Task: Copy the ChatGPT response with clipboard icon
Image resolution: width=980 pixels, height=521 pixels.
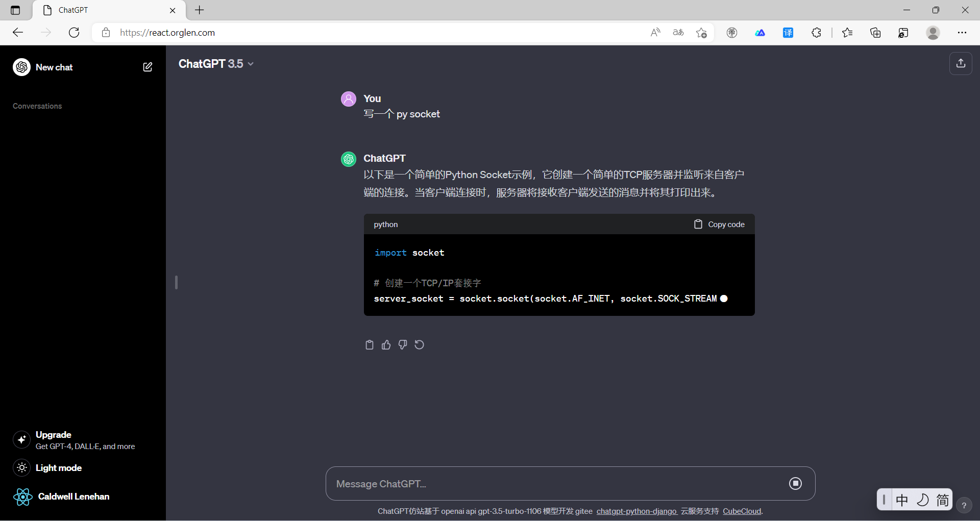Action: (x=370, y=345)
